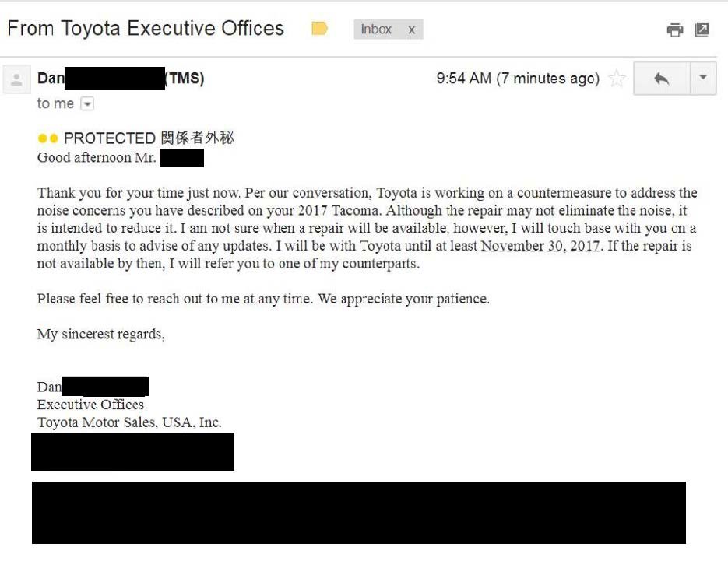Viewport: 728px width, 582px height.
Task: Remove the Inbox label with x
Action: (411, 30)
